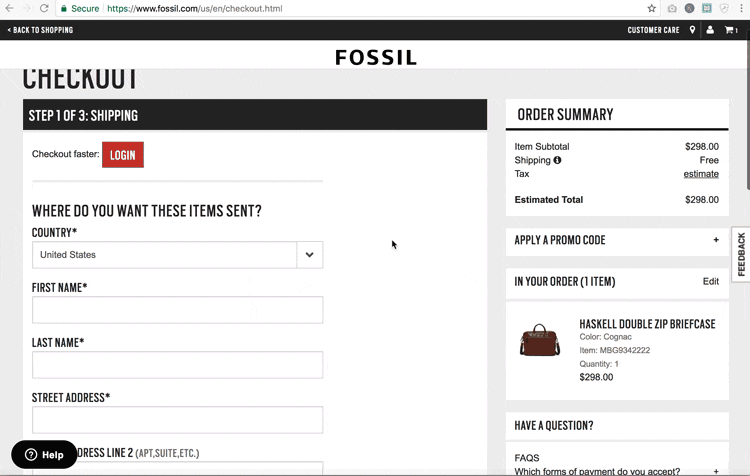The image size is (750, 476).
Task: Bookmark this page with star icon
Action: pos(651,8)
